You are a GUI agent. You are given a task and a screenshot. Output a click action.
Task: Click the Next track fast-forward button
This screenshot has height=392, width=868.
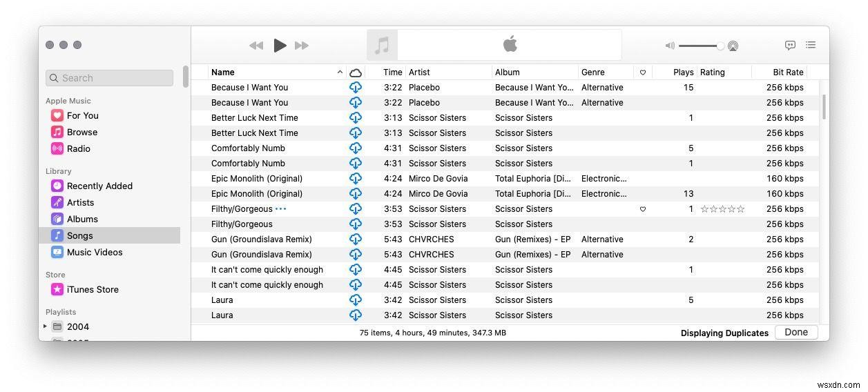[x=302, y=46]
